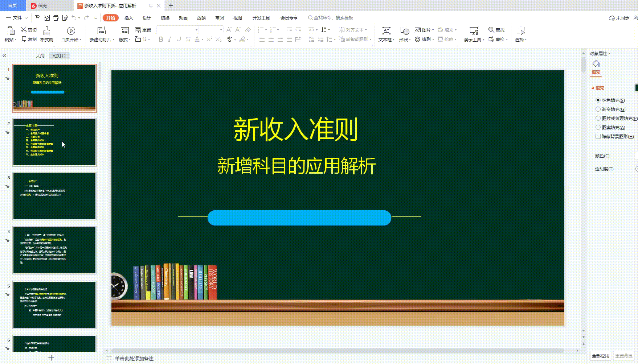Image resolution: width=638 pixels, height=364 pixels.
Task: Select slide 3 thumbnail in the panel
Action: click(54, 196)
